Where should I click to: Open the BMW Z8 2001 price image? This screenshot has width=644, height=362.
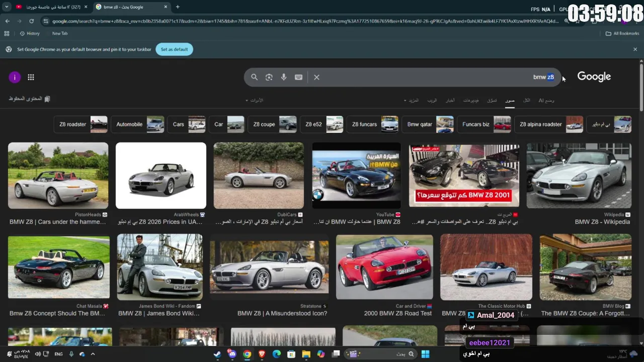(x=464, y=175)
